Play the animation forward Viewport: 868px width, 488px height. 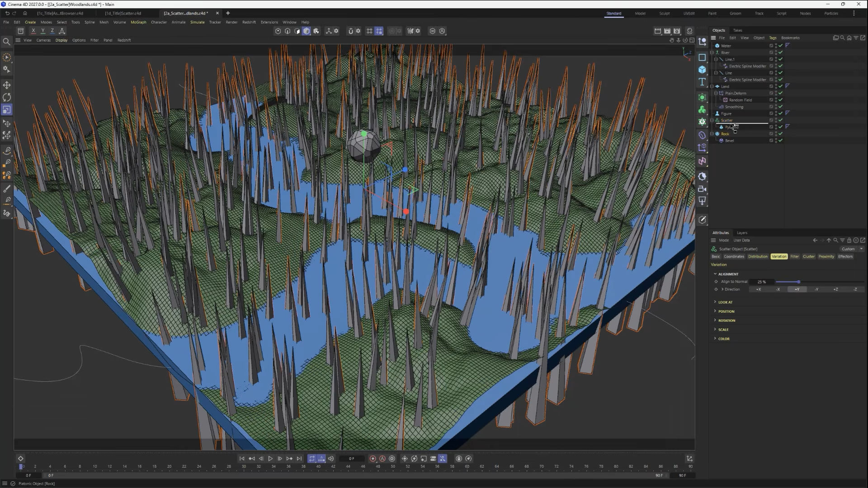270,459
